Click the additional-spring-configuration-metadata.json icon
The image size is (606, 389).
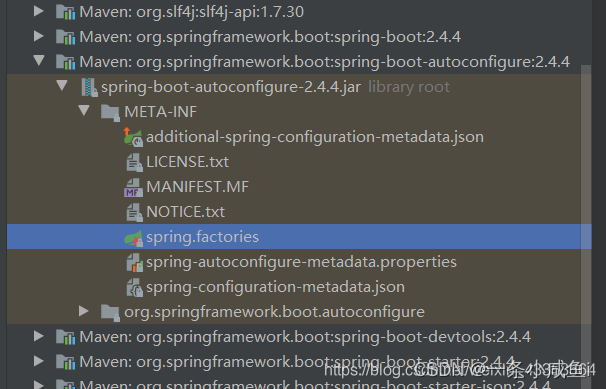point(134,137)
